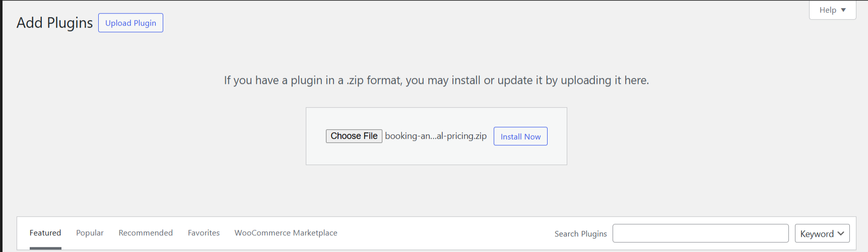Open the WooCommerce Marketplace tab
Image resolution: width=868 pixels, height=252 pixels.
click(x=286, y=233)
